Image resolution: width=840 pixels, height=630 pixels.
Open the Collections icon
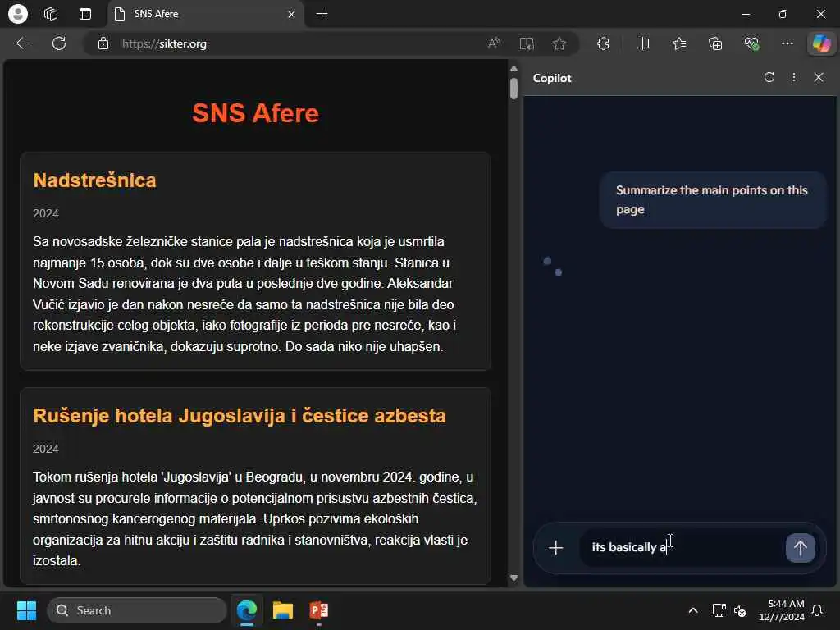(x=715, y=43)
